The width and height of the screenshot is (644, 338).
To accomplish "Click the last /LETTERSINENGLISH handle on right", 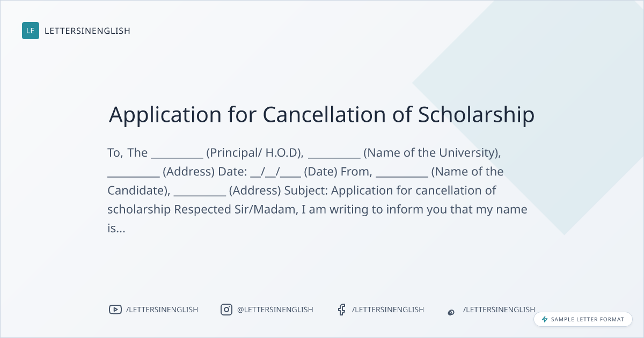I will tap(499, 310).
